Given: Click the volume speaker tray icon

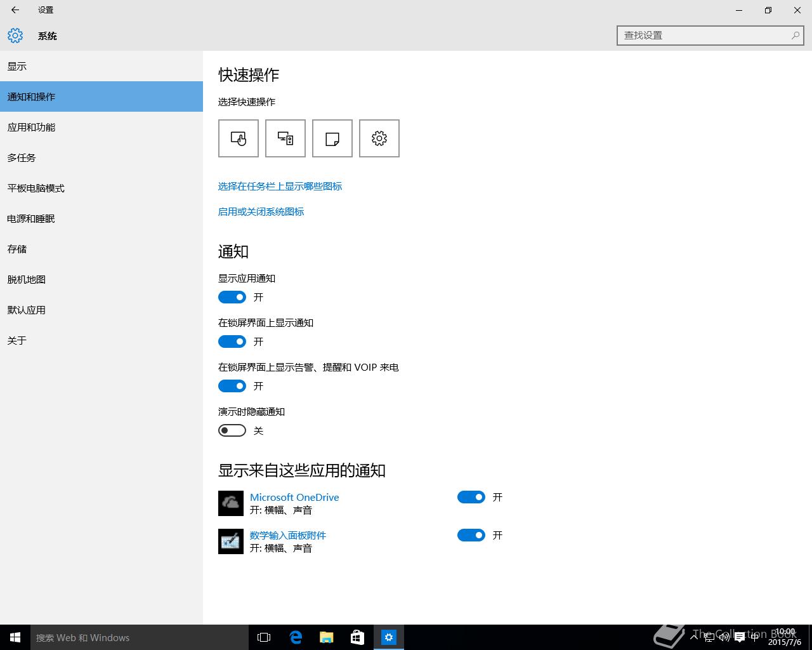Looking at the screenshot, I should (x=724, y=637).
